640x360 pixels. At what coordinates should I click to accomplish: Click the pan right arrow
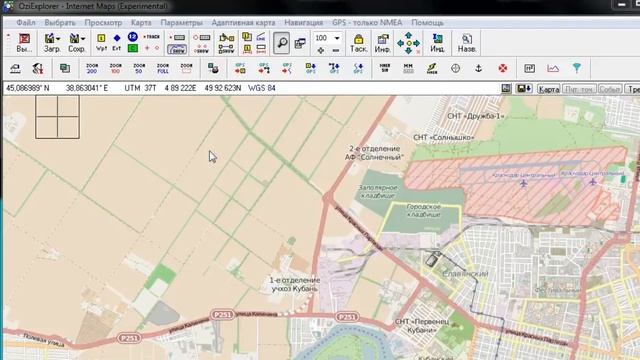[x=416, y=43]
